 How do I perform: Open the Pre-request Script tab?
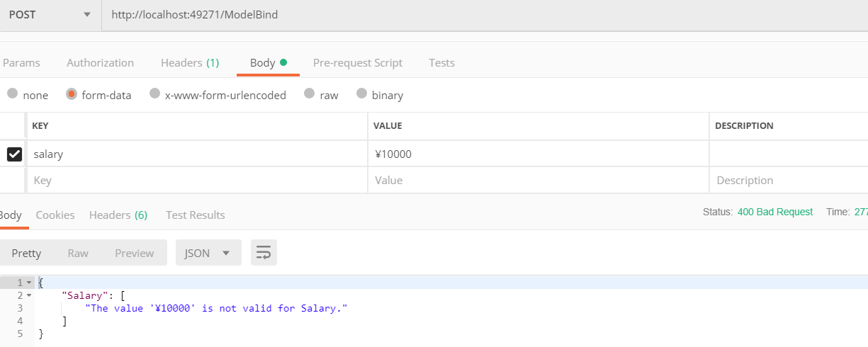[357, 63]
